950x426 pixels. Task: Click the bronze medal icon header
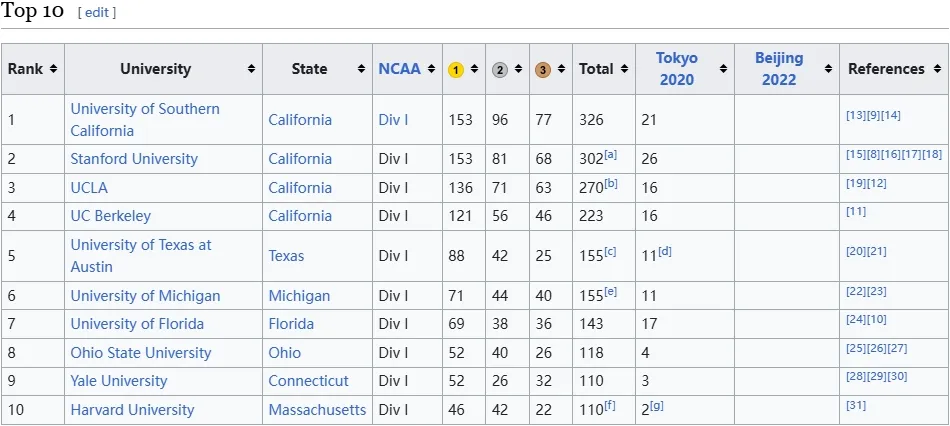[x=542, y=70]
